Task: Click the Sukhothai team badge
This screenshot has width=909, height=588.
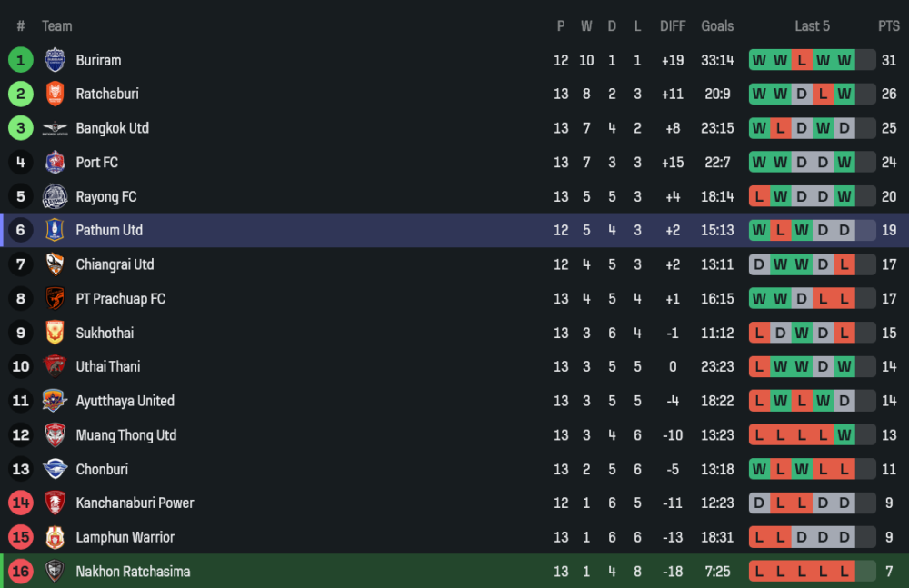Action: [55, 333]
